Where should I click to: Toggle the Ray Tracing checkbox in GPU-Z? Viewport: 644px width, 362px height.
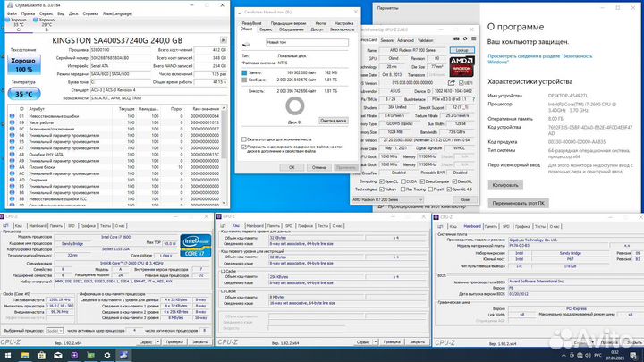(x=402, y=189)
